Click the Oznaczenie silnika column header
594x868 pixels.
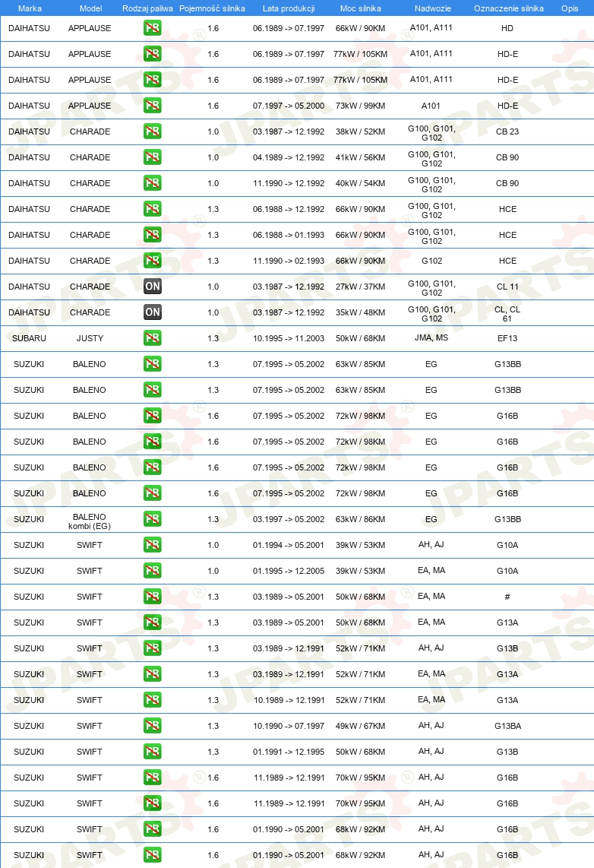tap(509, 8)
